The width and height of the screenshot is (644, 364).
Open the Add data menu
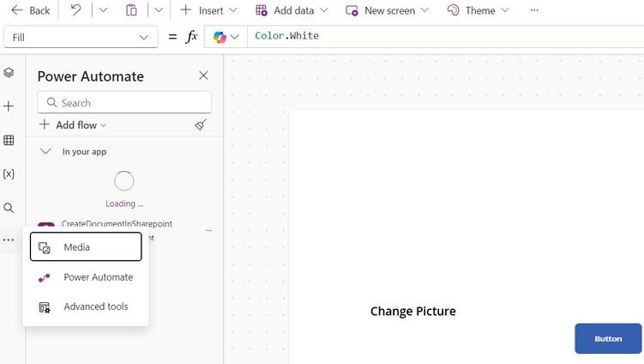(x=292, y=10)
